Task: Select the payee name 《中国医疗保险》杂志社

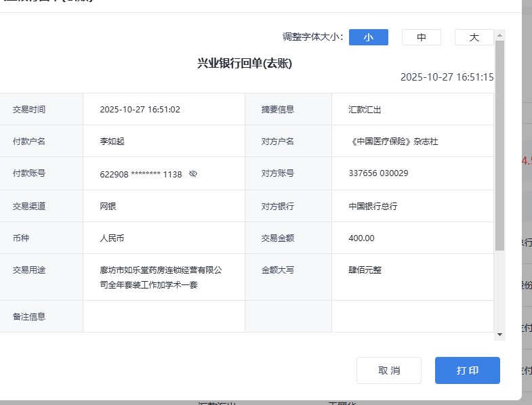Action: coord(393,142)
